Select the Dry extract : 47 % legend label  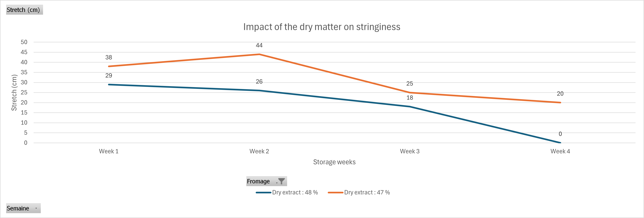pos(367,193)
